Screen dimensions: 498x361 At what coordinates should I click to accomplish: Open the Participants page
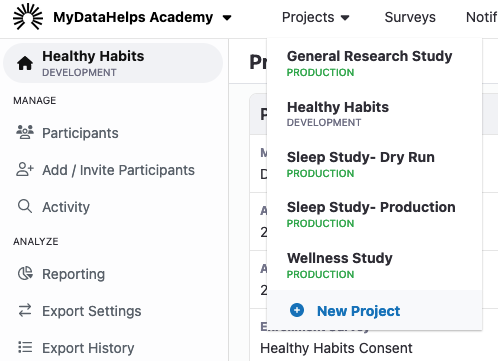tap(80, 133)
